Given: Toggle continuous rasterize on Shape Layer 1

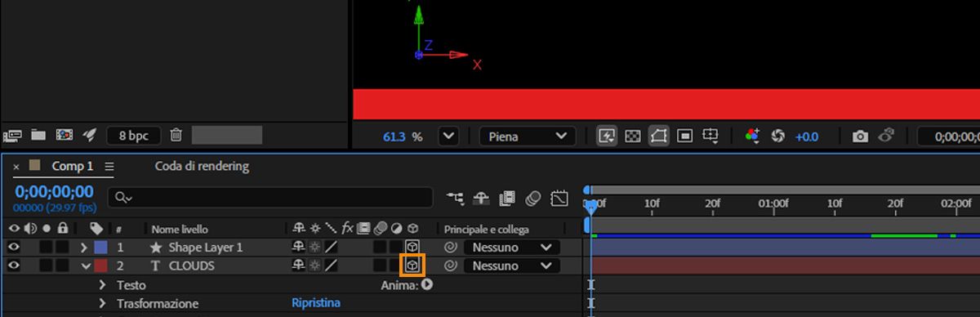Looking at the screenshot, I should point(315,247).
